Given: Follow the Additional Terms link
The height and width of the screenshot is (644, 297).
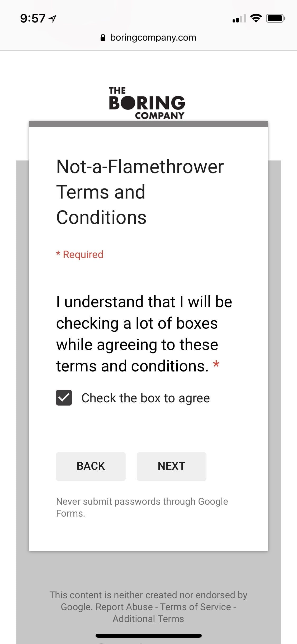Looking at the screenshot, I should click(x=148, y=619).
